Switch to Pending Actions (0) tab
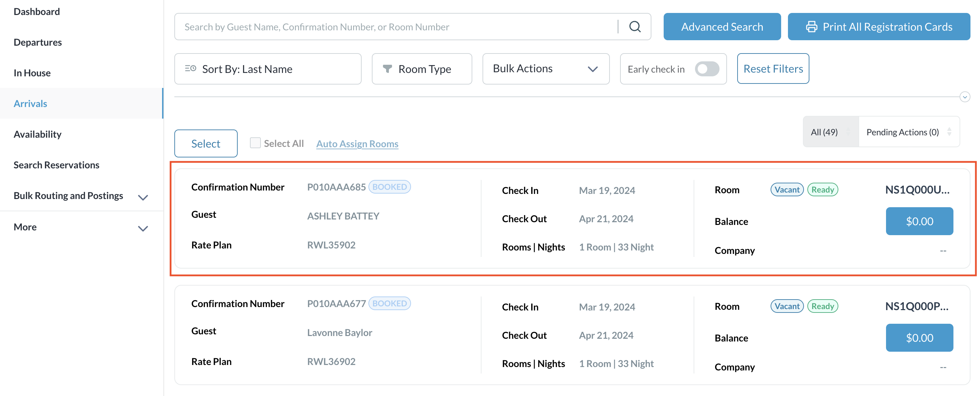Viewport: 980px width, 396px height. (x=902, y=132)
